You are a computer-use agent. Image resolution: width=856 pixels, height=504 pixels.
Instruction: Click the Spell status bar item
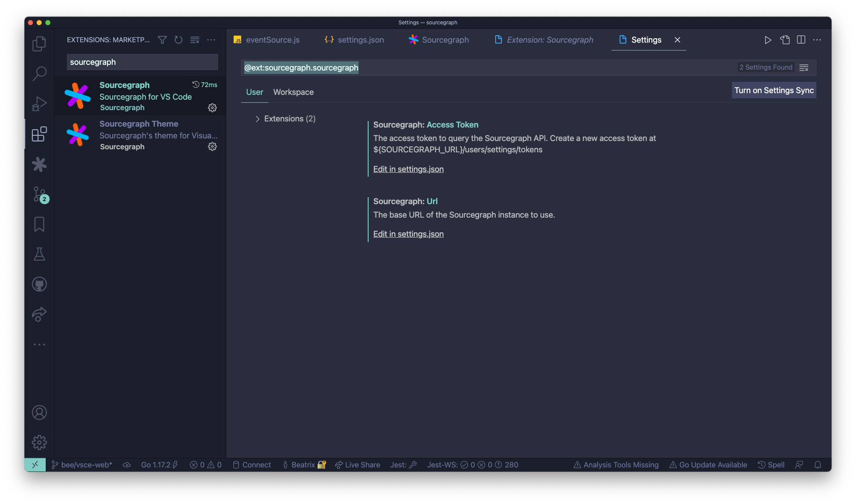[x=771, y=465]
